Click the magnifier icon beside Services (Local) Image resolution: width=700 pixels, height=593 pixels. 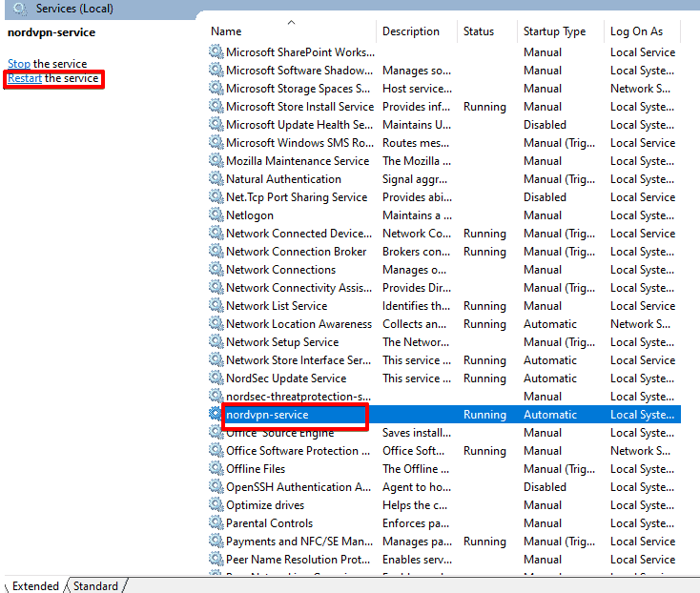pos(20,9)
